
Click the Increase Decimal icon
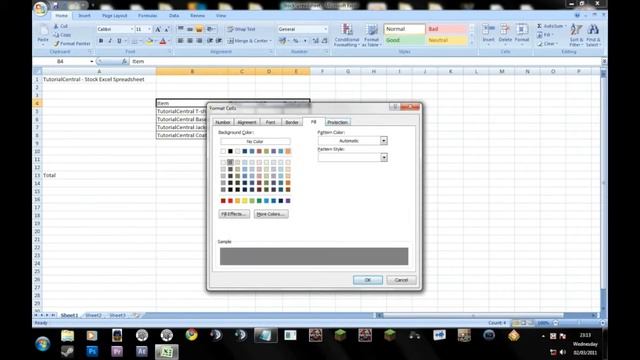pyautogui.click(x=316, y=41)
